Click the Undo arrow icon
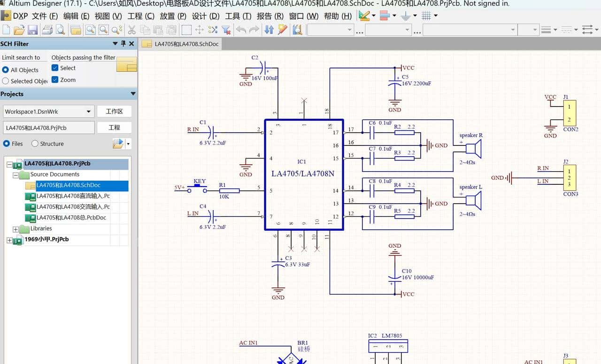 [x=241, y=30]
